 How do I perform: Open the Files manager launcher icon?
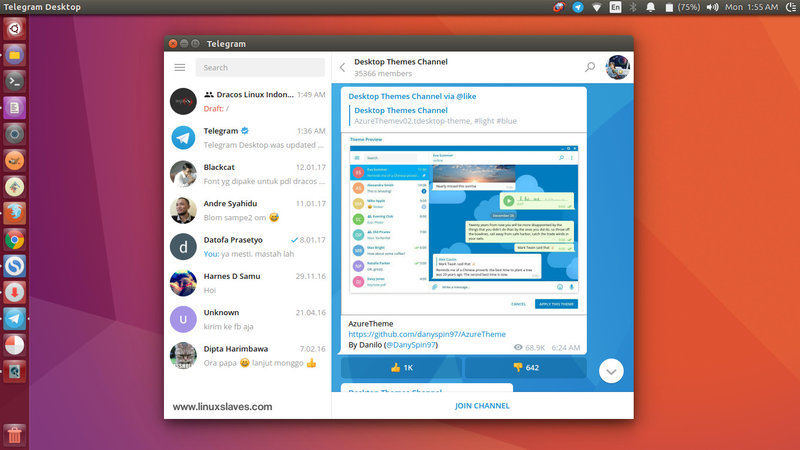point(14,55)
